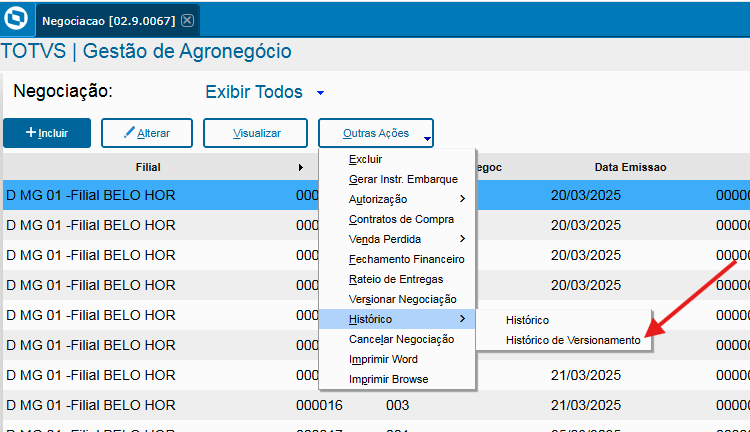The height and width of the screenshot is (432, 750).
Task: Expand the Venda Perdida submenu
Action: [x=397, y=239]
